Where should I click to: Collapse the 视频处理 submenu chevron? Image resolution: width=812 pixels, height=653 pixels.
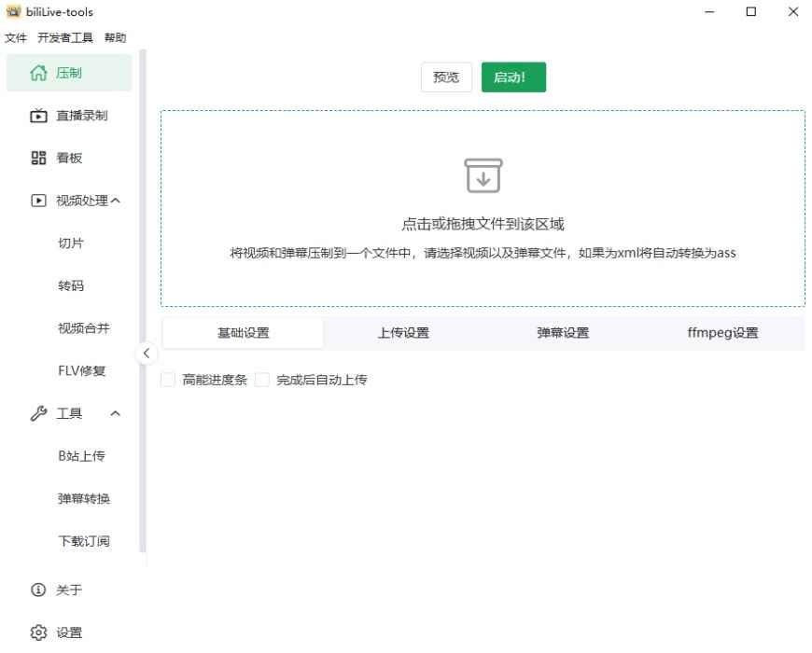(x=116, y=201)
